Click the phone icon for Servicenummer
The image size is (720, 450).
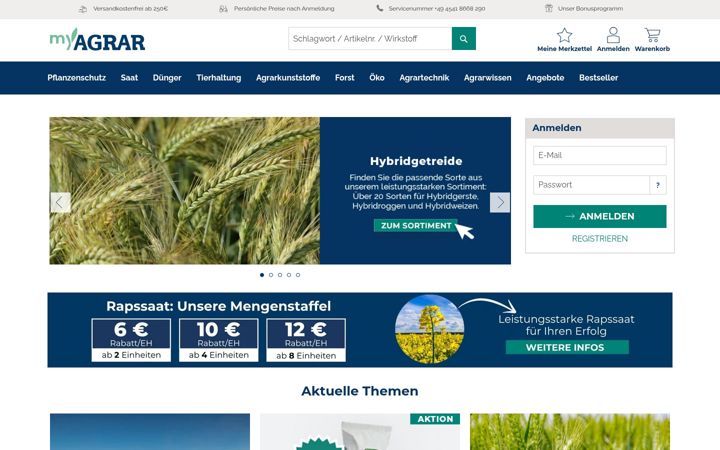point(379,8)
